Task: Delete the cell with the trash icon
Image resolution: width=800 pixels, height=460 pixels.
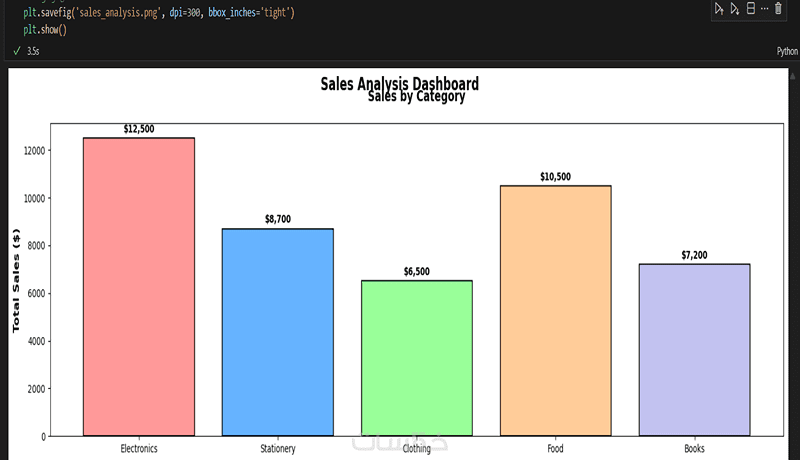Action: click(x=779, y=9)
